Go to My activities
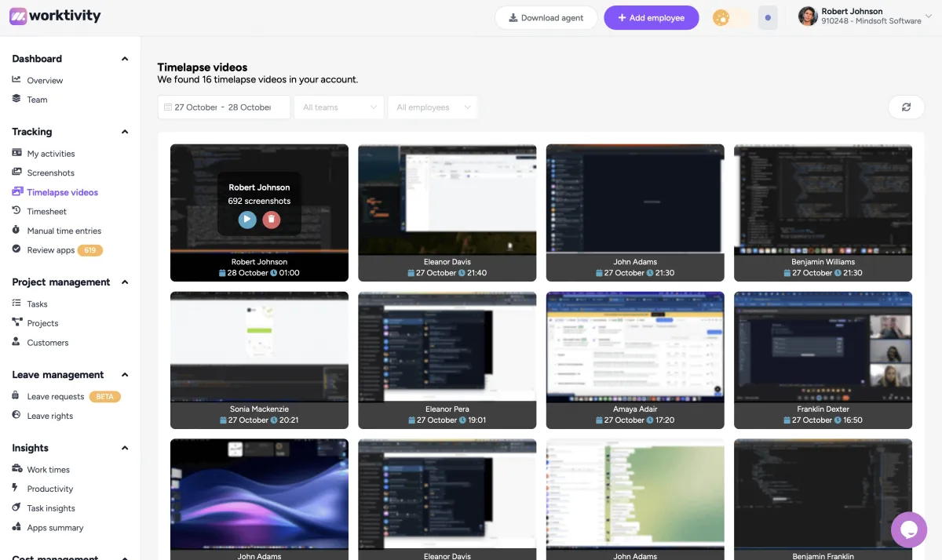 point(51,154)
